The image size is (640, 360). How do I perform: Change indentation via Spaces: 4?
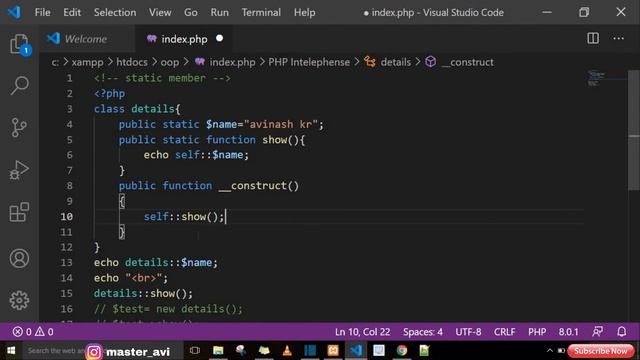point(423,332)
